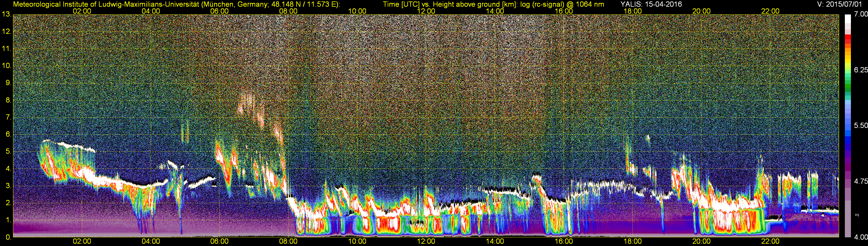Click the 0. km height axis label
The image size is (868, 246).
8,237
